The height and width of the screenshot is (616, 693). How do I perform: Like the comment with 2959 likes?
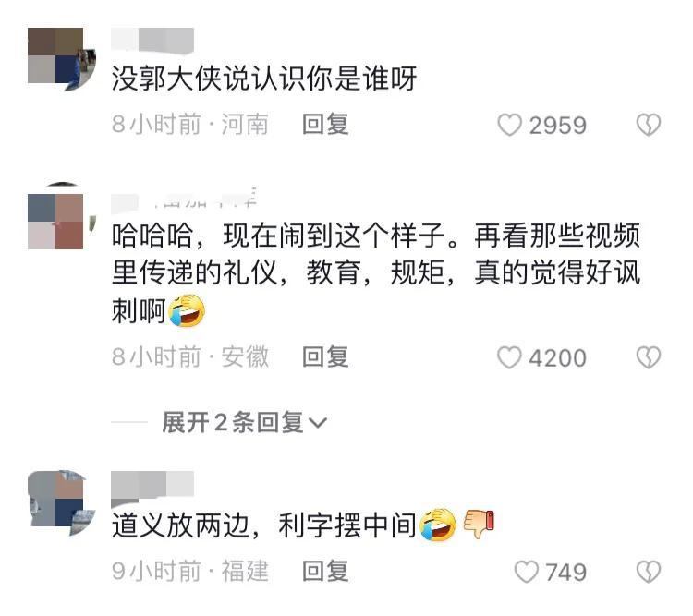[x=509, y=125]
